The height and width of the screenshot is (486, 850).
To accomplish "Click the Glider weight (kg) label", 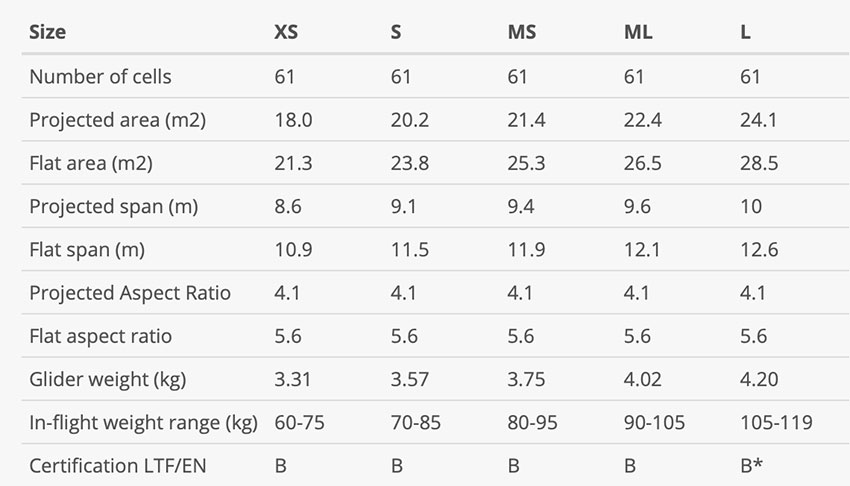I will point(108,379).
